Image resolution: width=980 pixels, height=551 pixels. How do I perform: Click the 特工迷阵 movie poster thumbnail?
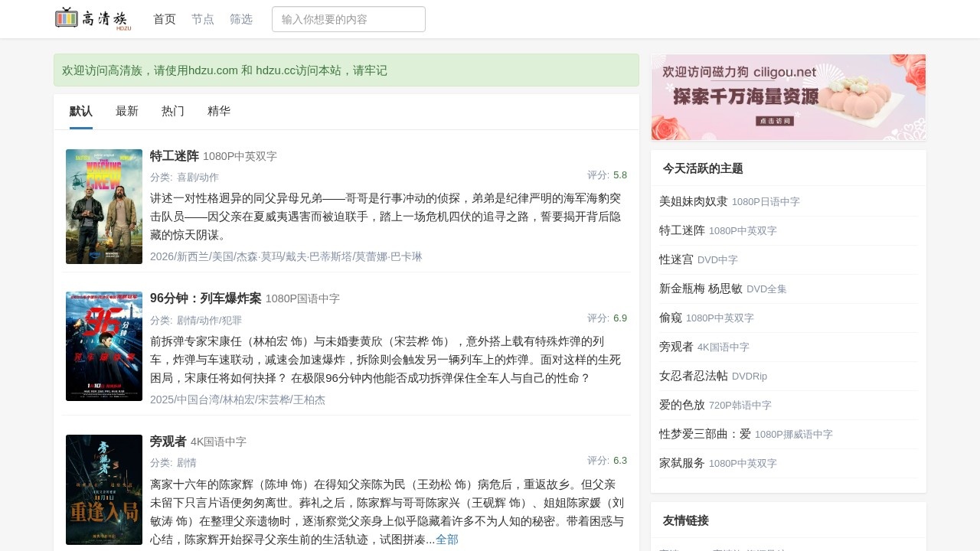pyautogui.click(x=103, y=207)
